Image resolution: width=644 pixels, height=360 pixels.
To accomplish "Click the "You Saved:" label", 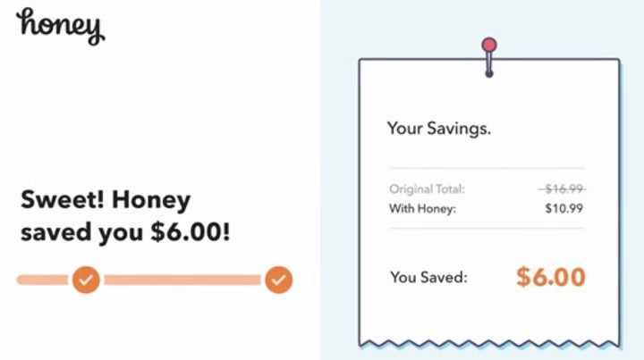I will (x=428, y=278).
